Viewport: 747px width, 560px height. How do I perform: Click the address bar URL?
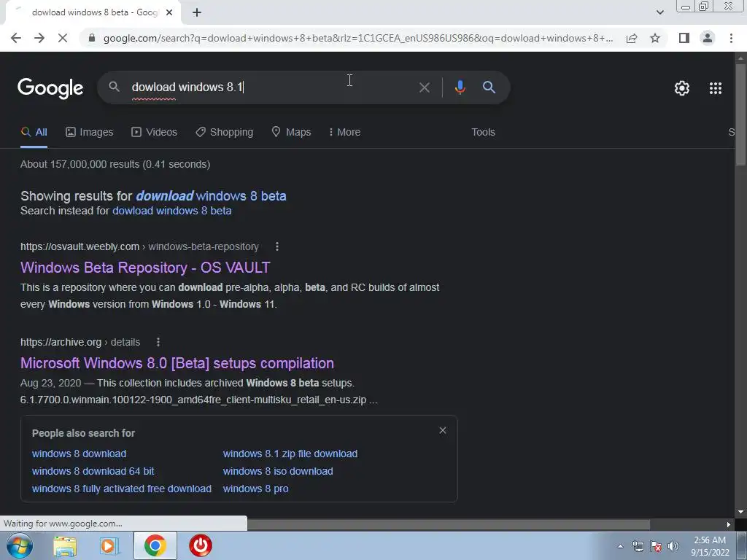point(358,38)
